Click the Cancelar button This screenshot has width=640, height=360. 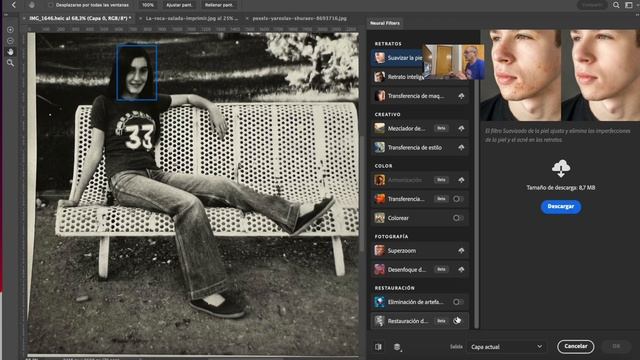(x=576, y=347)
